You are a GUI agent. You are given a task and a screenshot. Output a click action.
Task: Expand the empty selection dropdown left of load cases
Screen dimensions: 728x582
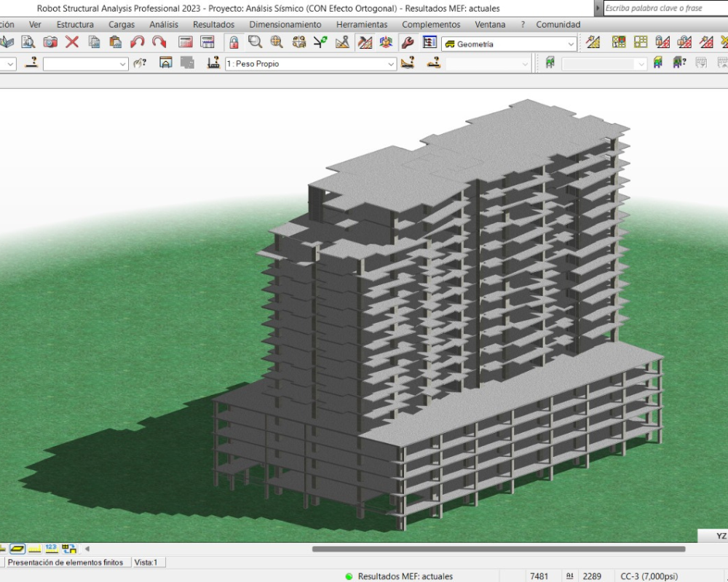[123, 64]
